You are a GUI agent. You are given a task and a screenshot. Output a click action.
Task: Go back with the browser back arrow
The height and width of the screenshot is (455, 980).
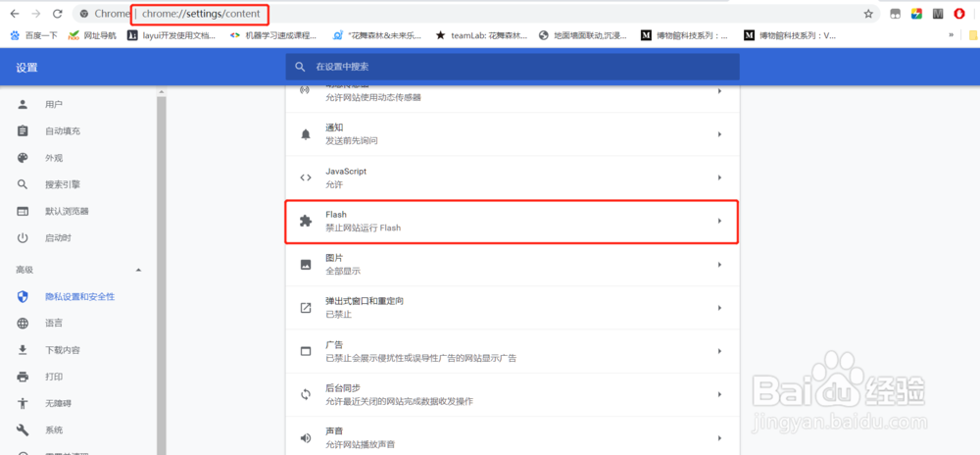(15, 14)
